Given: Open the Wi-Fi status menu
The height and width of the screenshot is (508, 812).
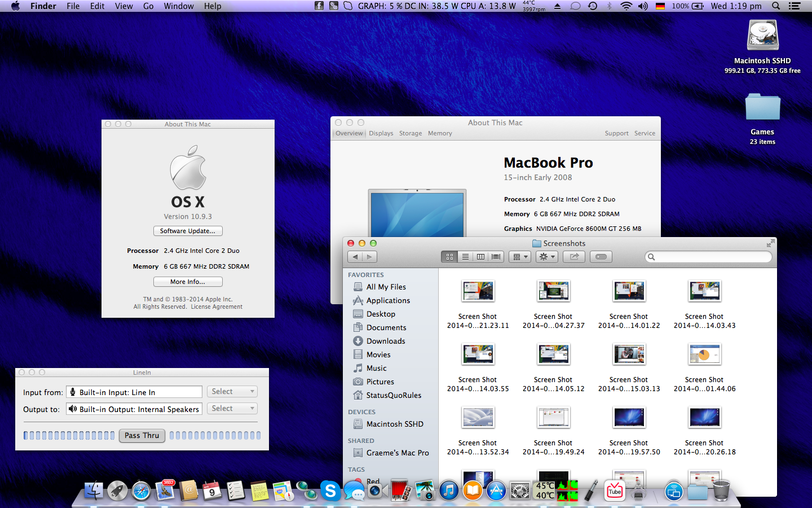Looking at the screenshot, I should coord(626,6).
